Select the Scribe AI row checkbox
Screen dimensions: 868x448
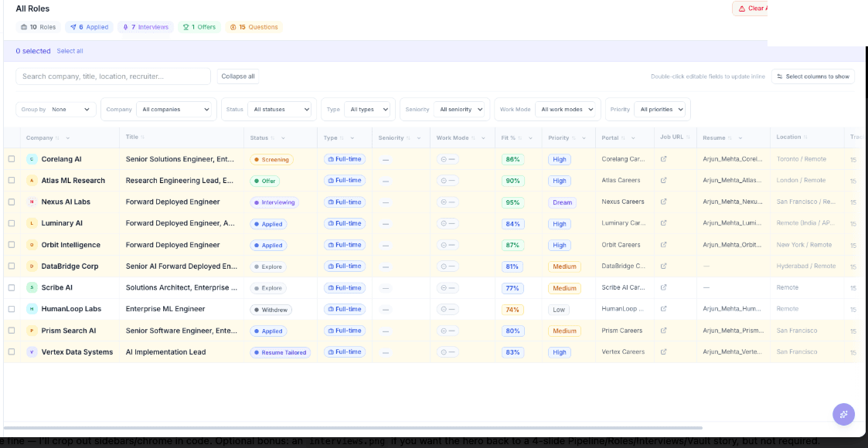point(12,287)
